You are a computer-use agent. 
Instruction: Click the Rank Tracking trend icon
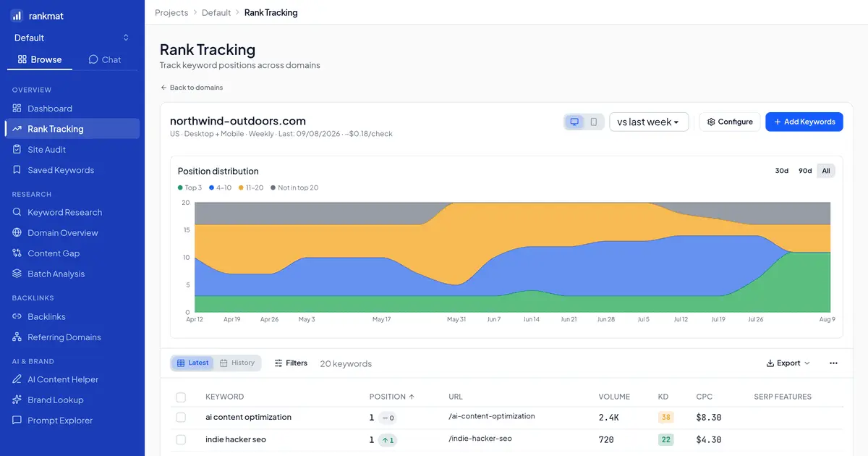point(17,129)
